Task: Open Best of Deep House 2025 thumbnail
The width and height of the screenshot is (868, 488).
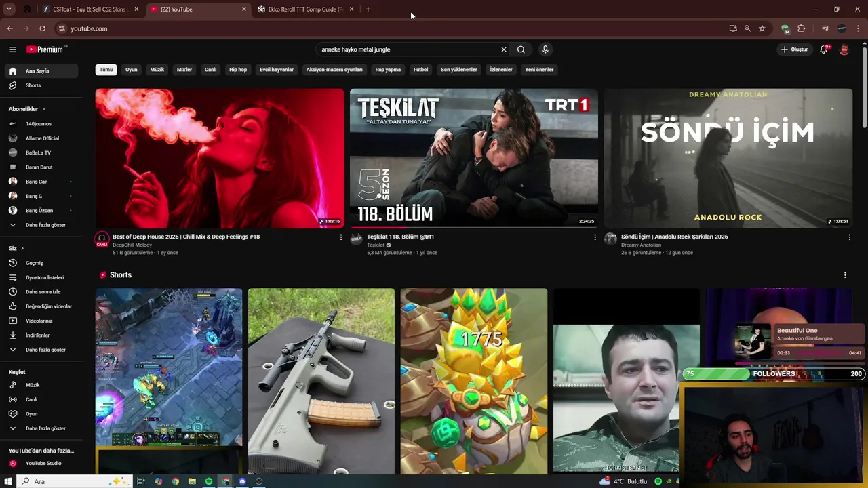Action: click(220, 158)
